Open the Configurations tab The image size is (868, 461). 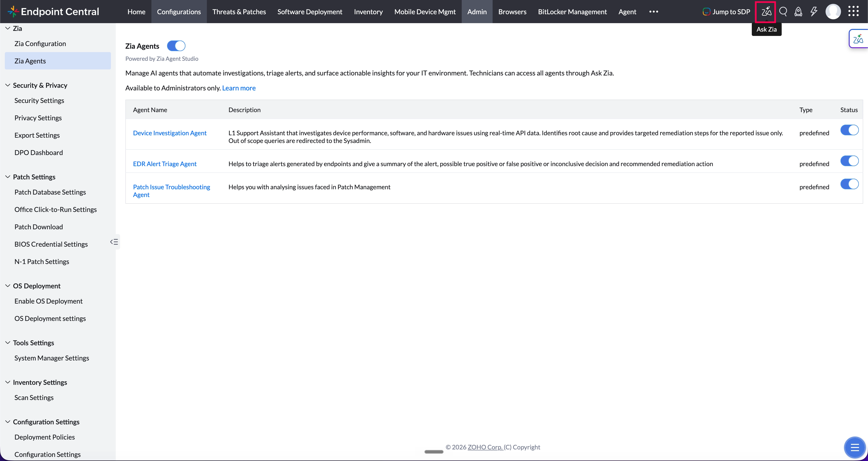pyautogui.click(x=179, y=12)
